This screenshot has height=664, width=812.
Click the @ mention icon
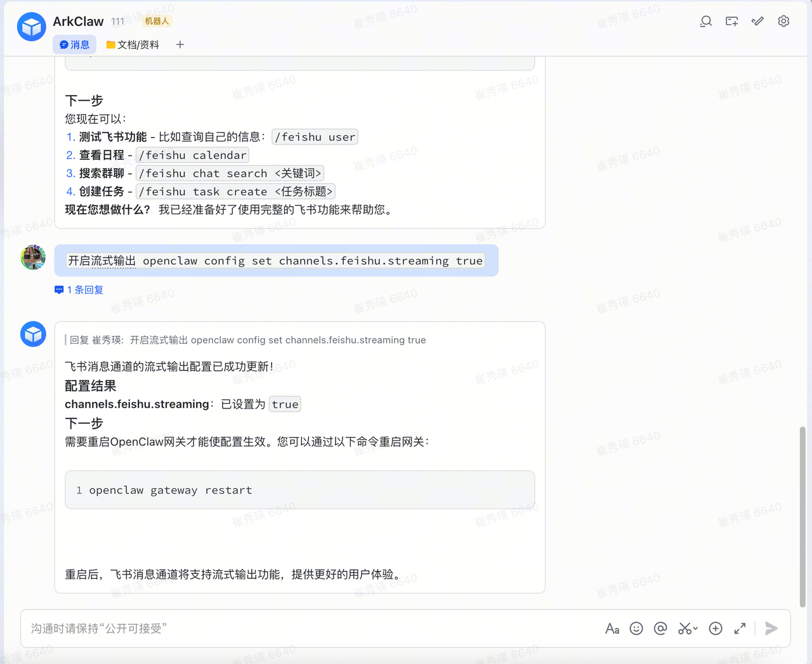(x=660, y=628)
